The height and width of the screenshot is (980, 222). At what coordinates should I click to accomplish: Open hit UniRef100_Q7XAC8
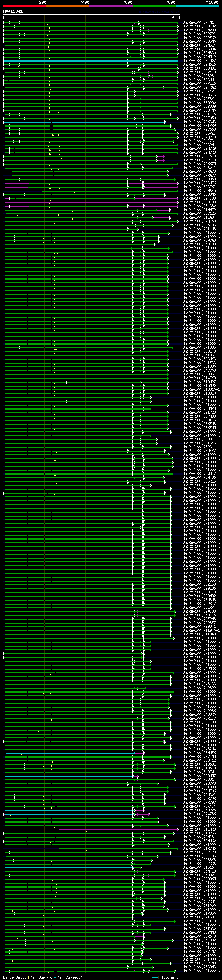(199, 172)
